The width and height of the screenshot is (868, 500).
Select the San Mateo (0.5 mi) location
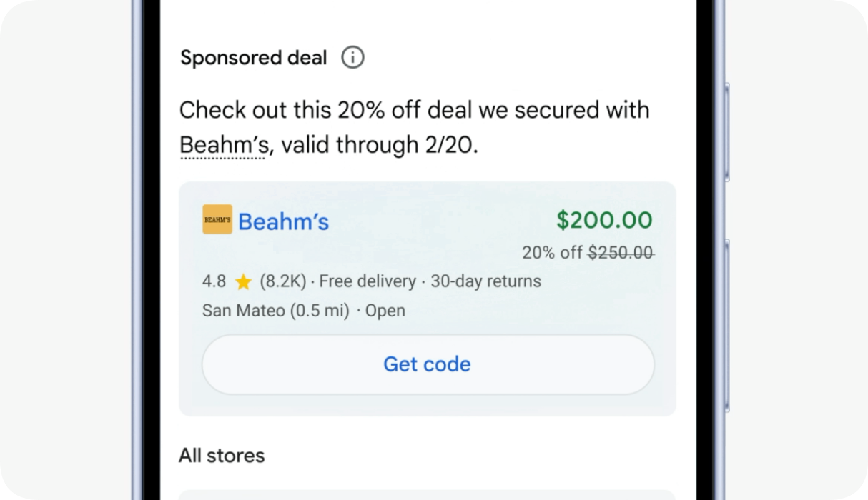pyautogui.click(x=275, y=311)
